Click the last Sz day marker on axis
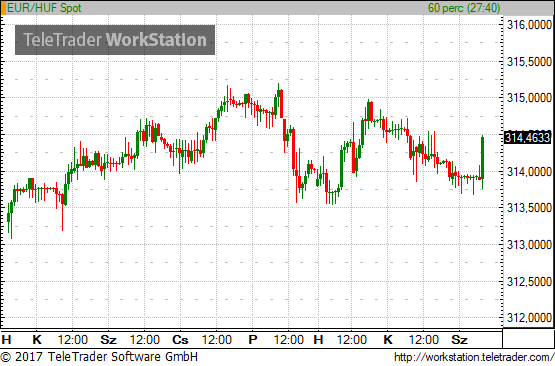Image resolution: width=555 pixels, height=366 pixels. click(459, 340)
